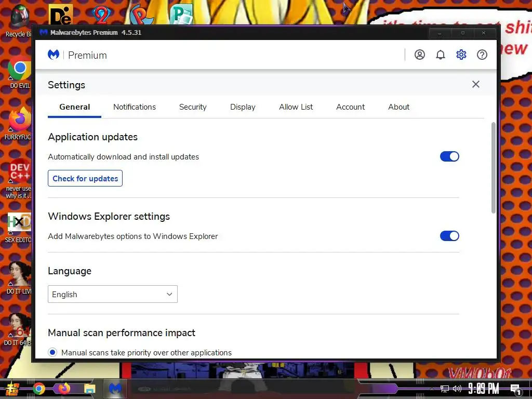Switch to the General tab

click(x=75, y=107)
